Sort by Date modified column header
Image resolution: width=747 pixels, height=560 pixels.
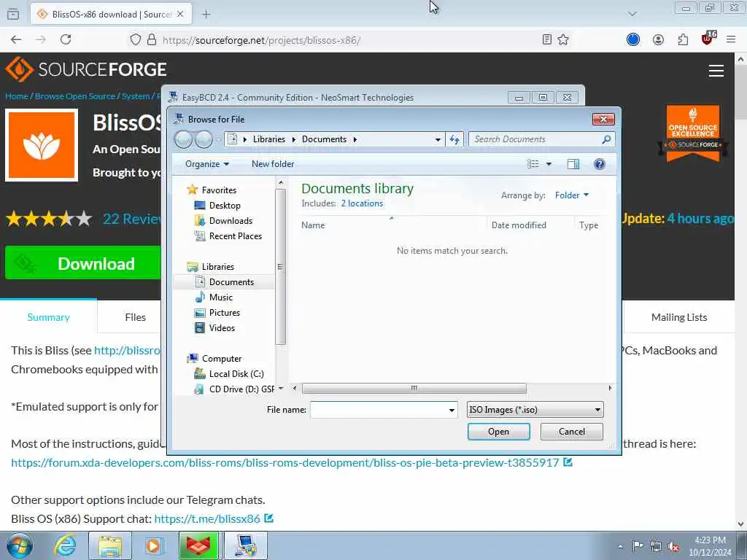(x=519, y=225)
